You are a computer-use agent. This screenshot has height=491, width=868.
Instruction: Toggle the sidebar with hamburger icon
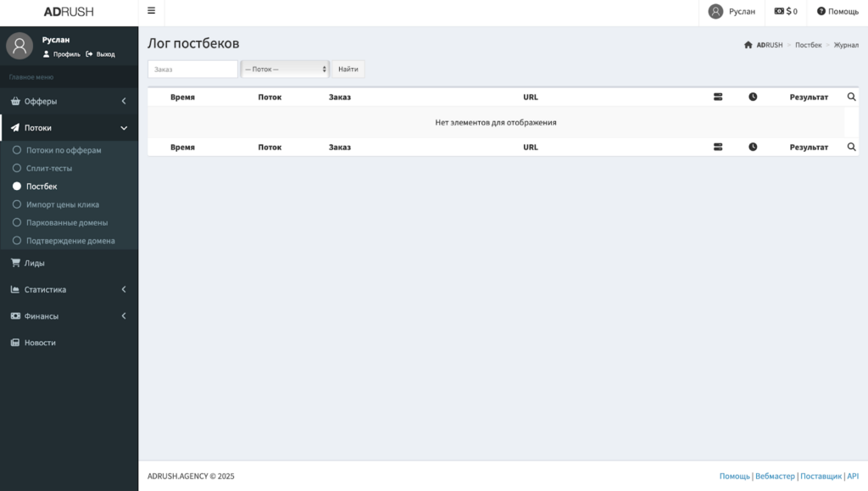151,11
